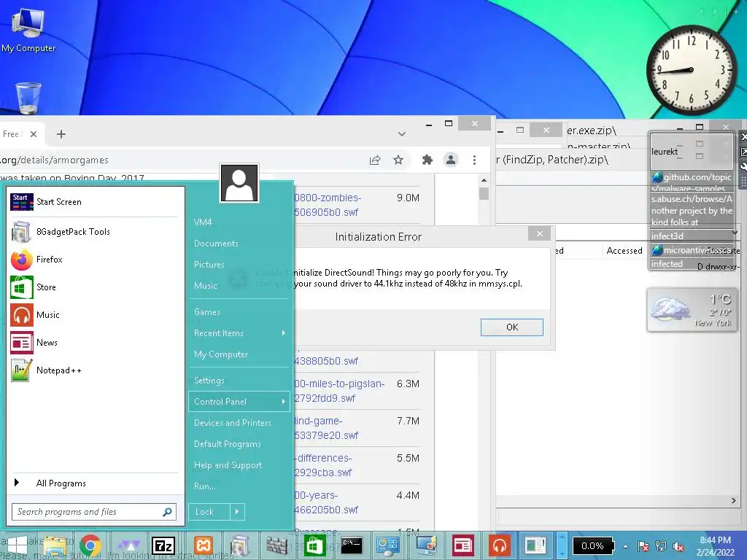Click the share page icon in Chrome
The width and height of the screenshot is (747, 560).
click(375, 160)
